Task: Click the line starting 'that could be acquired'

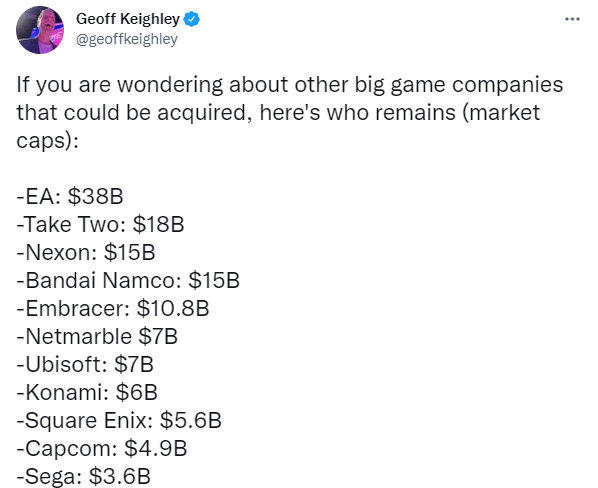Action: 278,113
